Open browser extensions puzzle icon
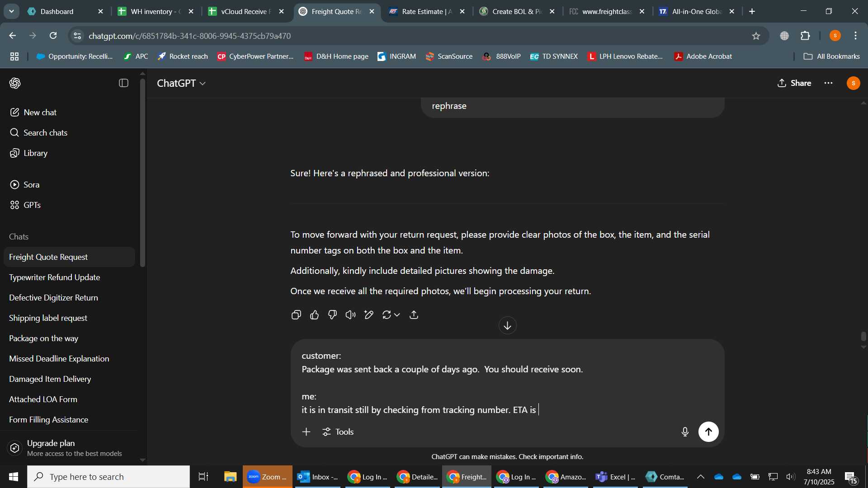Viewport: 868px width, 488px height. coord(805,36)
